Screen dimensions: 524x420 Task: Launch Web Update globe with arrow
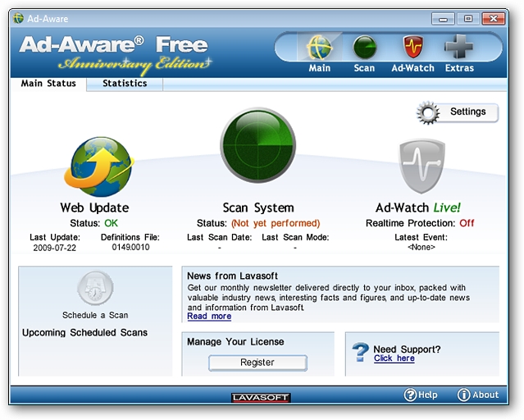(99, 167)
